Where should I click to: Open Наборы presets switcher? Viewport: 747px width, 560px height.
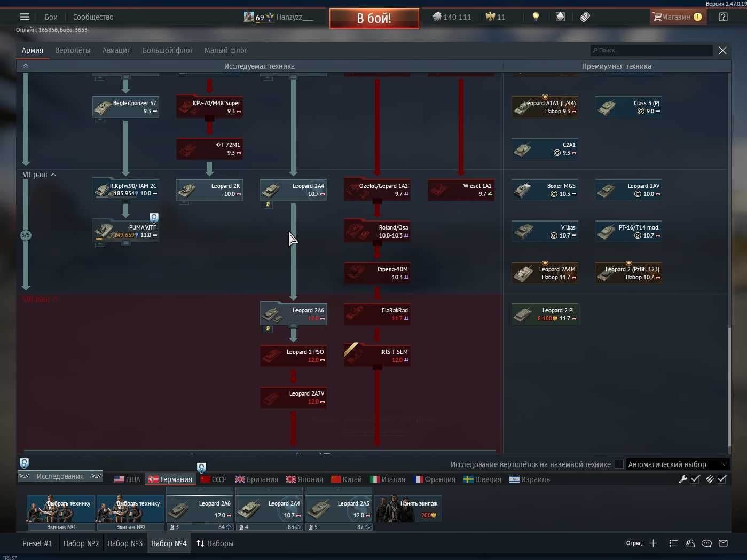tap(215, 543)
